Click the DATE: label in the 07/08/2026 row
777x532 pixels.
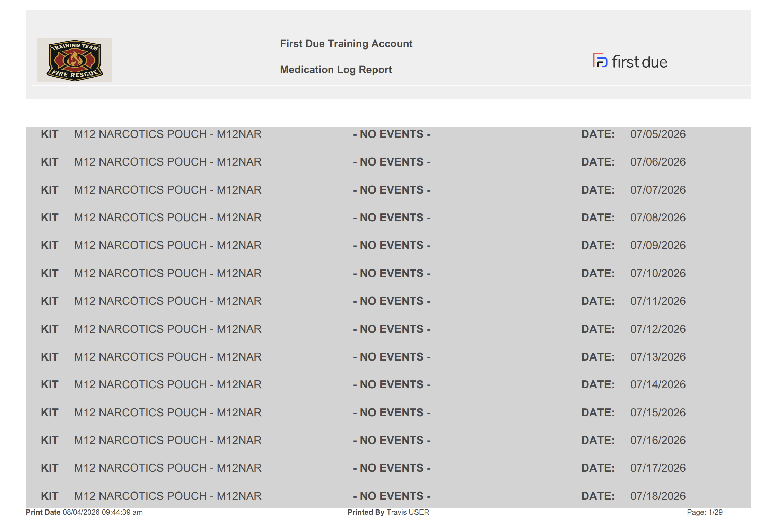pos(598,218)
